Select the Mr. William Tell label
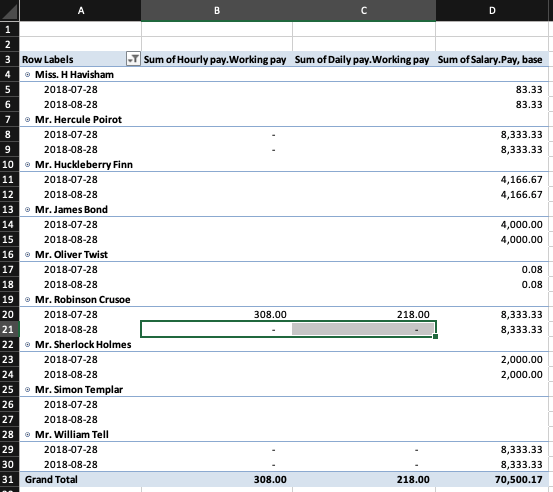Image resolution: width=553 pixels, height=492 pixels. (72, 434)
